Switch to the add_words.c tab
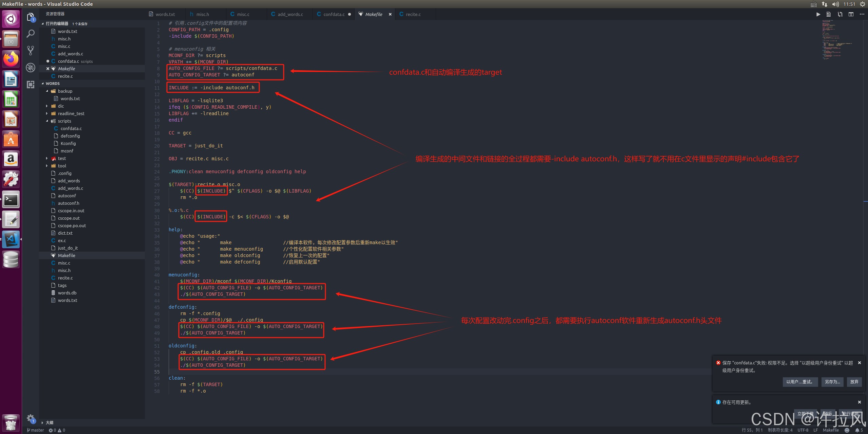 click(x=290, y=14)
